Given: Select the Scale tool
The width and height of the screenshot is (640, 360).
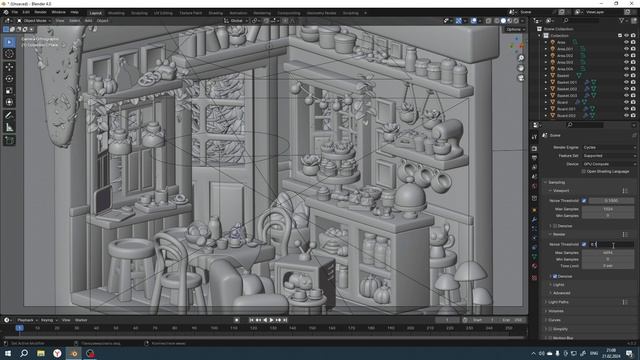Looking at the screenshot, I should [9, 91].
